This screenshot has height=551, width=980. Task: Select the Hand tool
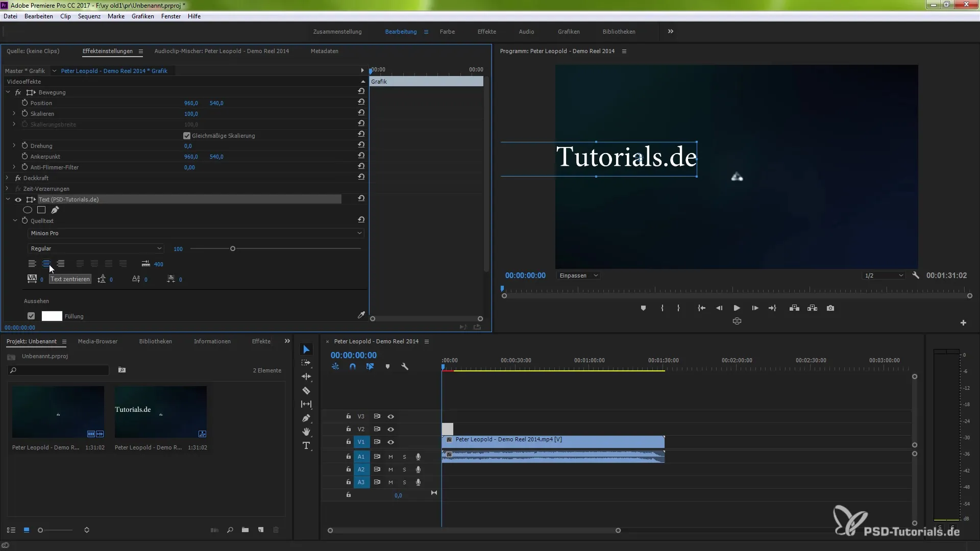click(x=306, y=432)
